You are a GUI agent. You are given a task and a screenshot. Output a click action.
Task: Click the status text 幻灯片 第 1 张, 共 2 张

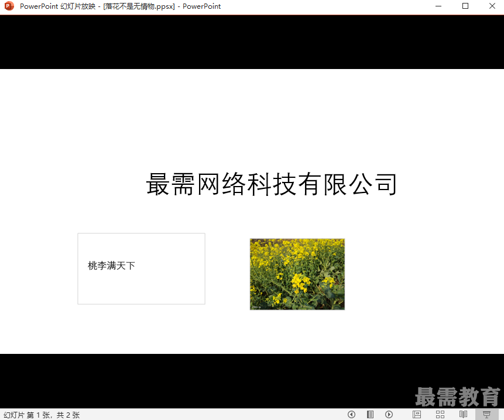(42, 415)
